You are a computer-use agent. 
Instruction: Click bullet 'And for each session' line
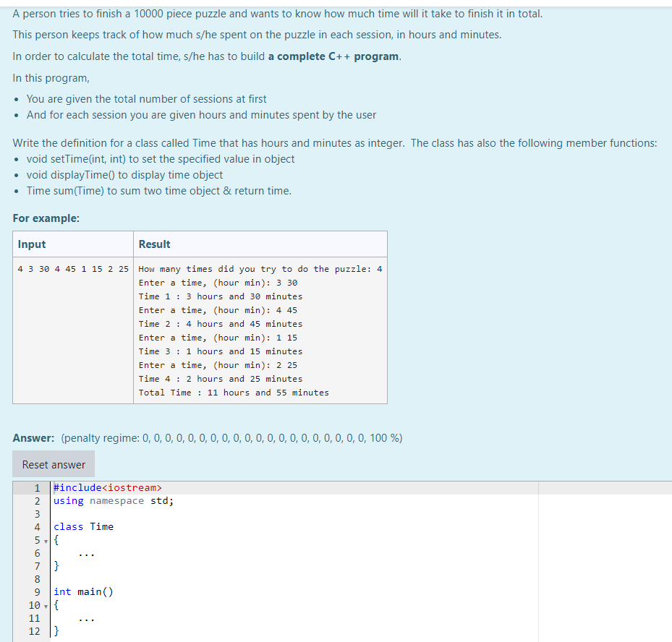pos(201,115)
